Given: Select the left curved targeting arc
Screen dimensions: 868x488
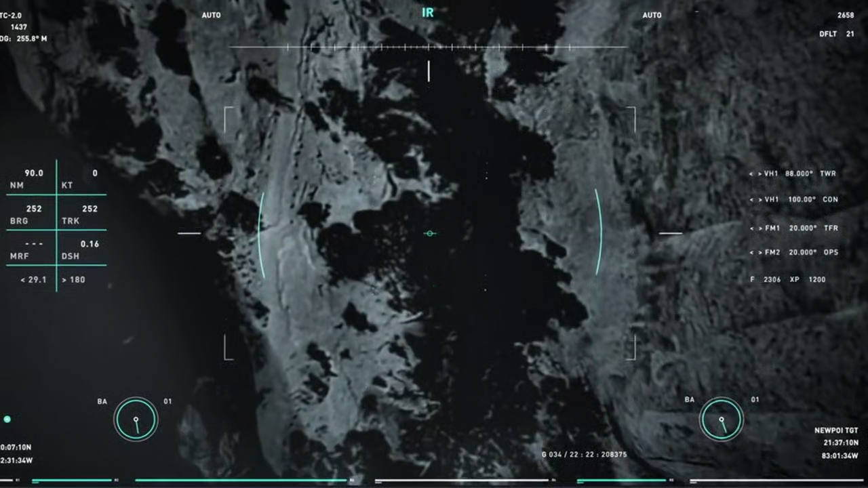Looking at the screenshot, I should tap(261, 235).
